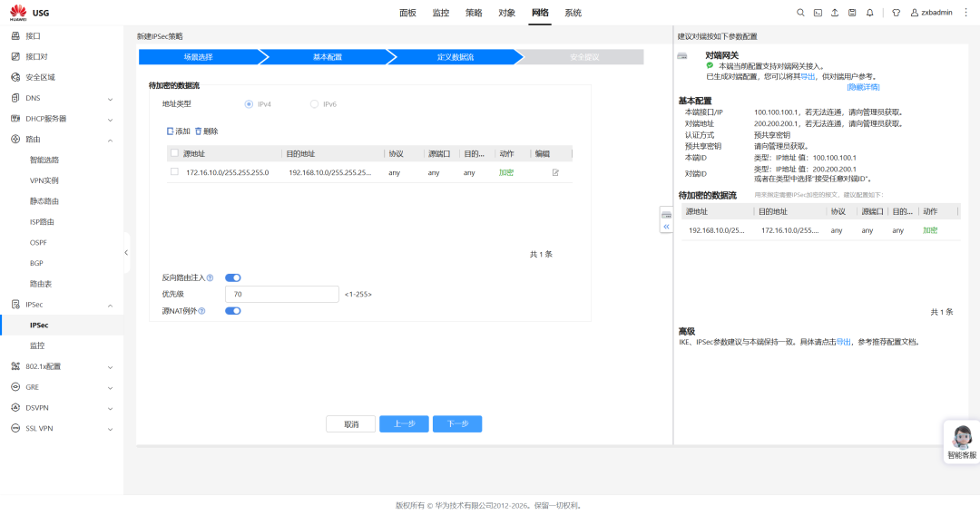Screen dimensions: 980x515
Task: Go to the 场景选择 wizard step
Action: click(199, 57)
